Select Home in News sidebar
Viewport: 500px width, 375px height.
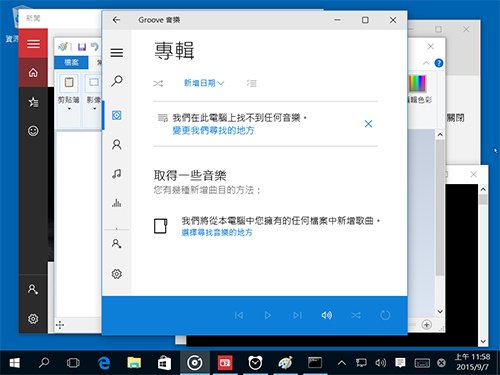point(33,73)
